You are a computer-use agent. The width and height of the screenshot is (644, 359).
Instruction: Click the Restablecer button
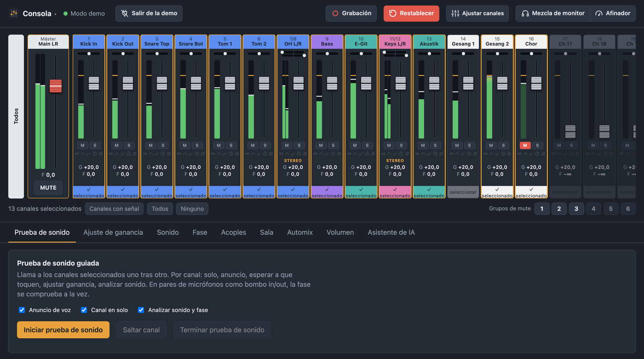click(x=411, y=13)
